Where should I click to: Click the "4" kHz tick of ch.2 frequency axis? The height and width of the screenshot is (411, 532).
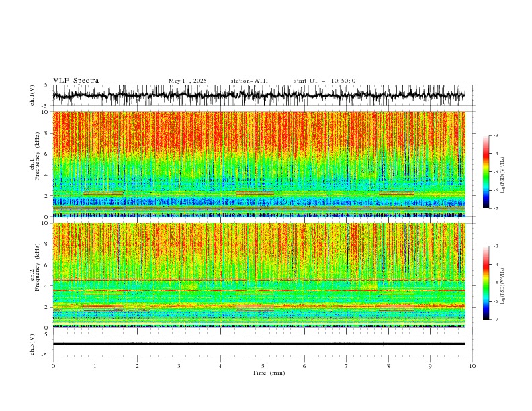[x=48, y=286]
